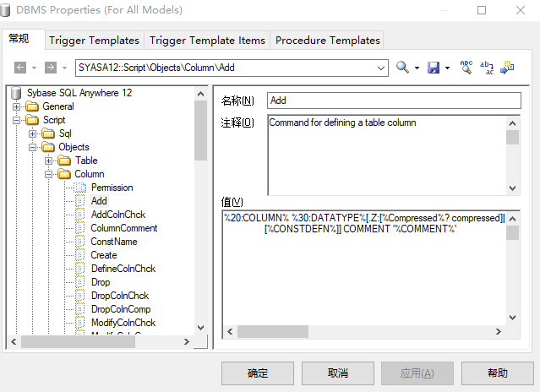Viewport: 540px width, 392px height.
Task: Click the AddColnChck item icon
Action: [x=80, y=215]
